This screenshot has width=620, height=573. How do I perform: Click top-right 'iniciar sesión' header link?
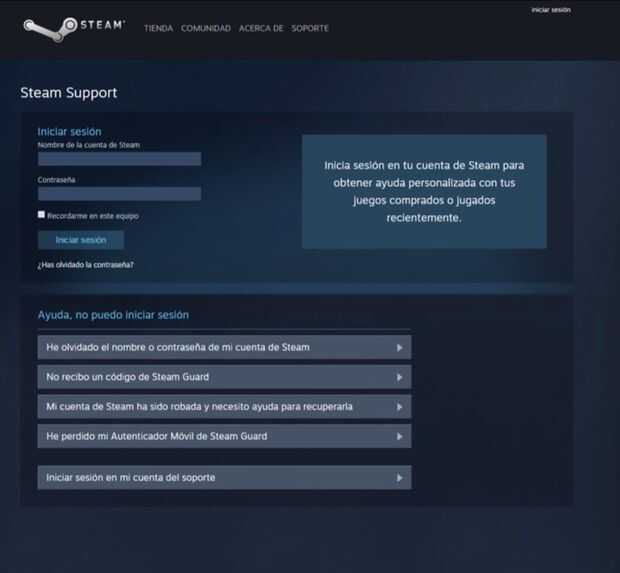[x=551, y=10]
